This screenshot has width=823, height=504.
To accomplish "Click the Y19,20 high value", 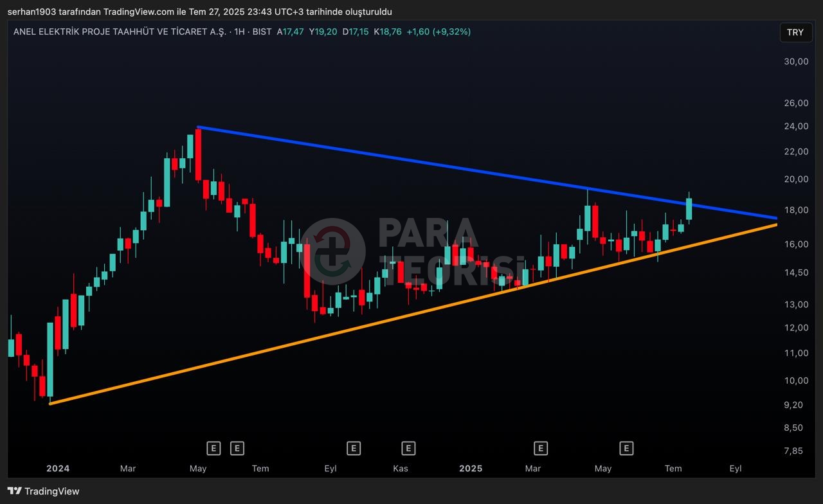I will coord(323,32).
